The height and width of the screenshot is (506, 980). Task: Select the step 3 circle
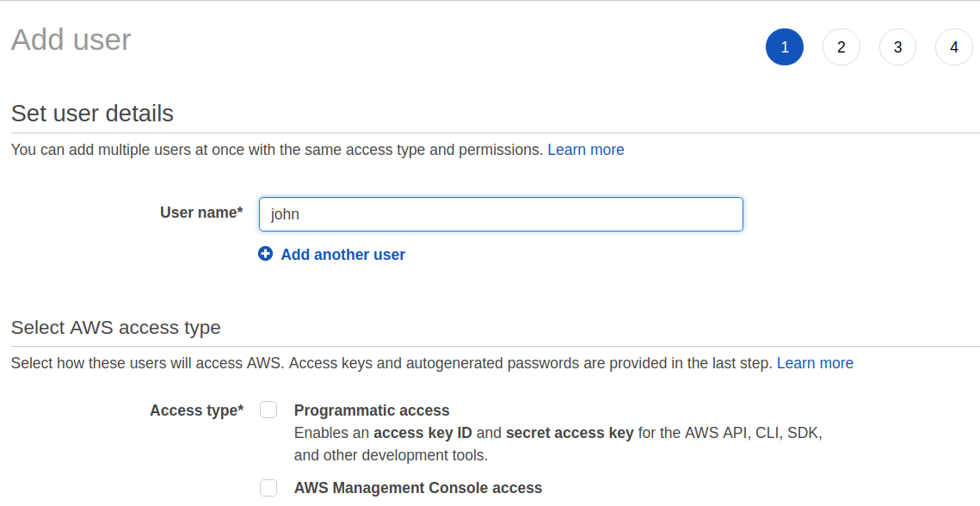tap(897, 47)
